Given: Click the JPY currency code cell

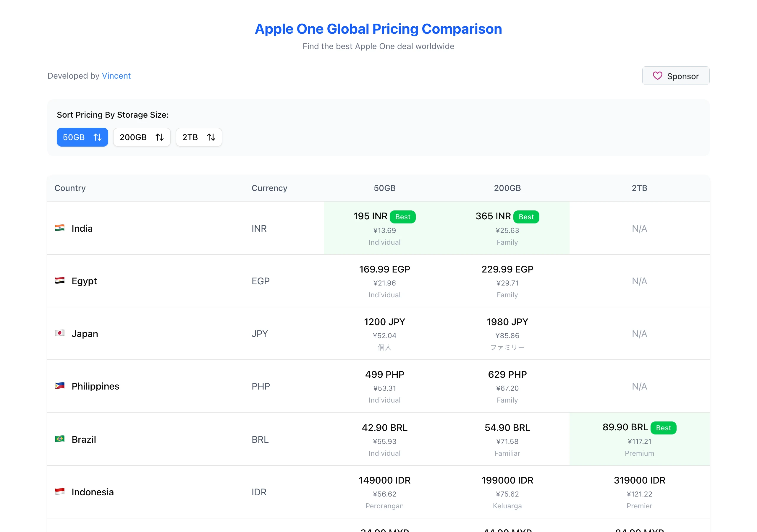Looking at the screenshot, I should [x=259, y=334].
